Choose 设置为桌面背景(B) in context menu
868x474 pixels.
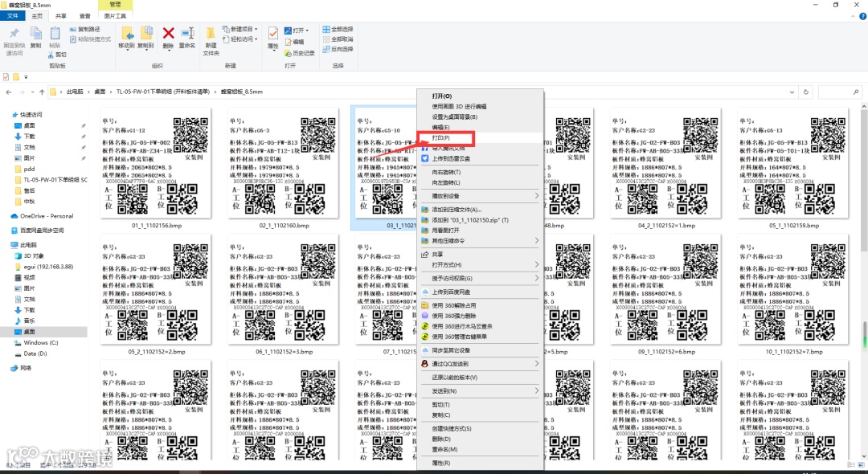coord(480,116)
